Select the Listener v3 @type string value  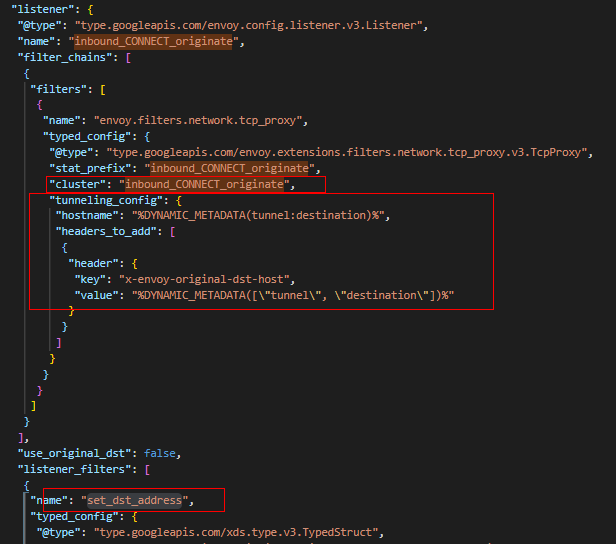(x=248, y=26)
